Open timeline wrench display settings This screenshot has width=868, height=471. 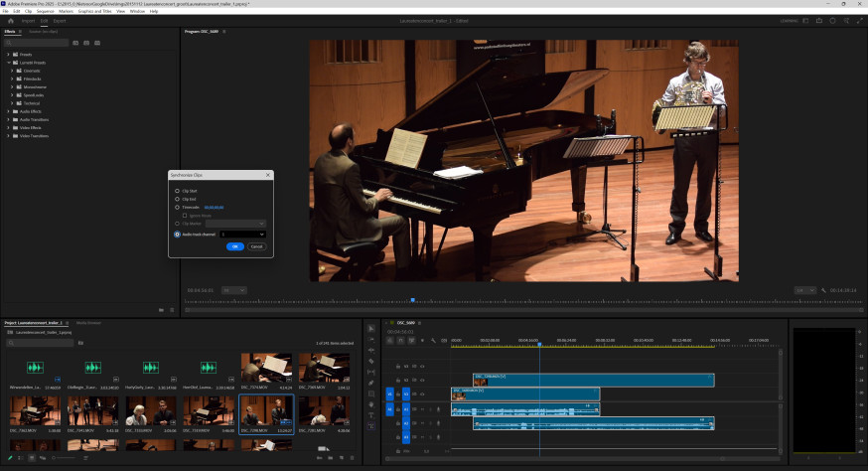click(433, 340)
